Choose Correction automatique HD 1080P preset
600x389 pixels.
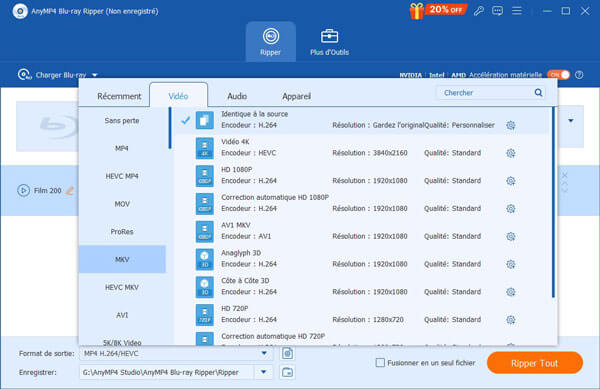pos(362,203)
